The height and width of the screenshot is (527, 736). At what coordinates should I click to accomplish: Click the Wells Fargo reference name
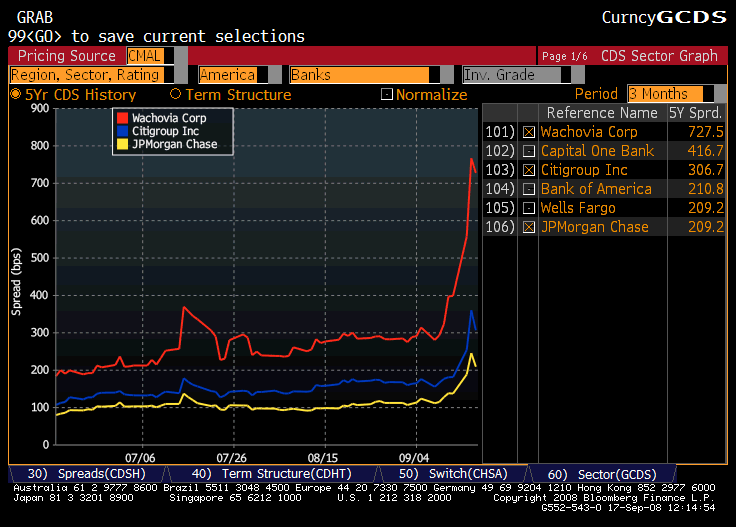(x=578, y=208)
